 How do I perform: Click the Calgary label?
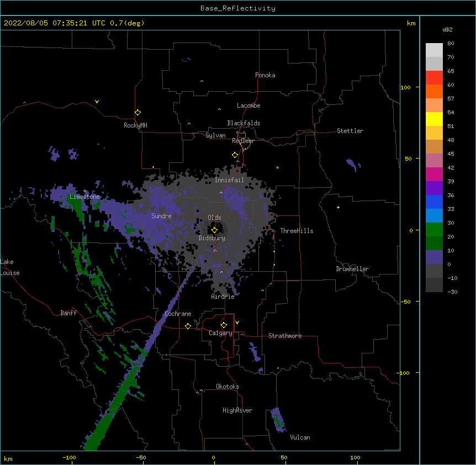pyautogui.click(x=221, y=333)
